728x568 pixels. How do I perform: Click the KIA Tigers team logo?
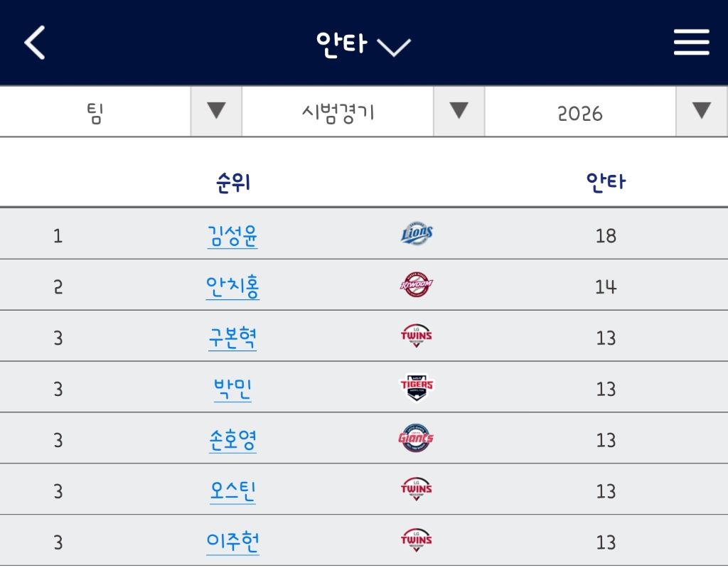click(x=417, y=387)
